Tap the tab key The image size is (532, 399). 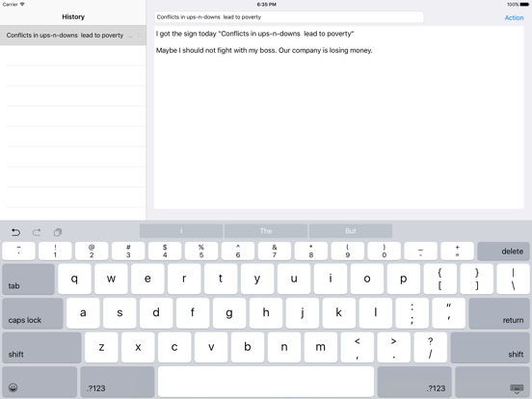coord(28,279)
